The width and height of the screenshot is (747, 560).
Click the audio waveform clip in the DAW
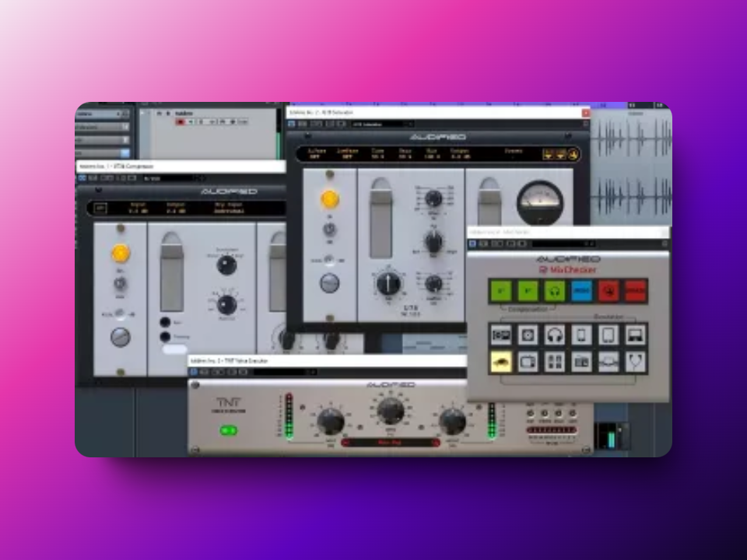[631, 168]
